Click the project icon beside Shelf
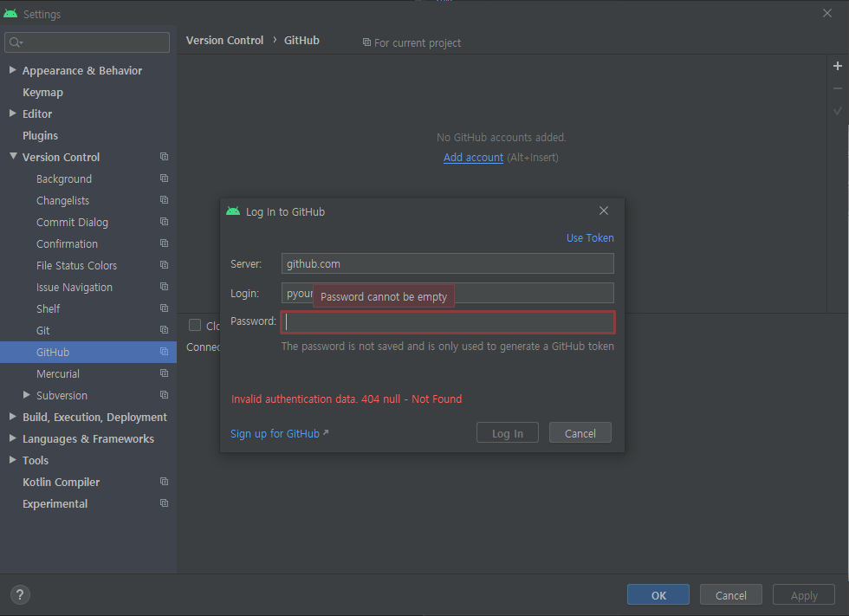 [x=164, y=308]
